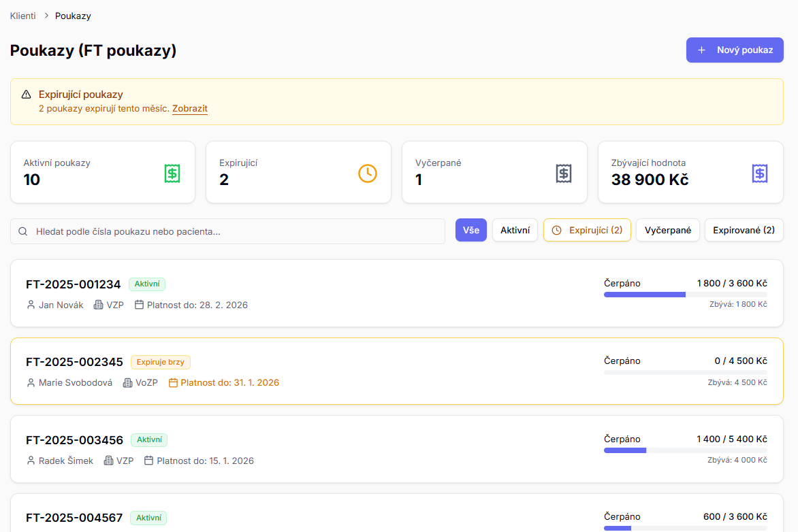Screen dimensions: 798x532
Task: Click the warning triangle icon in expiring alert
Action: point(27,95)
